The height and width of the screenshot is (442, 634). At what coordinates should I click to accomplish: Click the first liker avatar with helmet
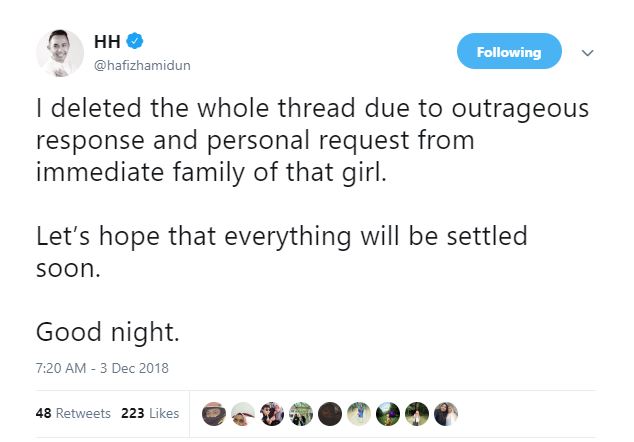click(x=214, y=414)
